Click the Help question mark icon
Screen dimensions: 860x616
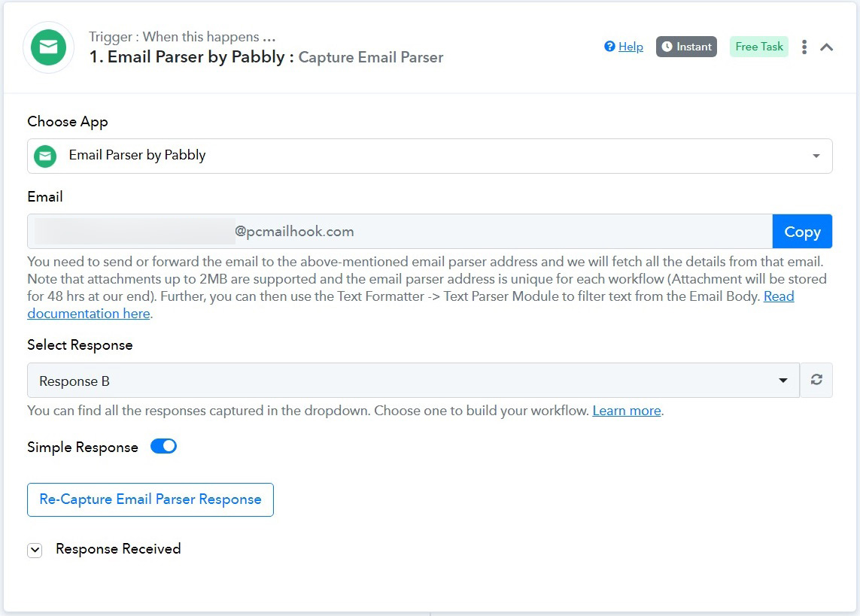(609, 47)
